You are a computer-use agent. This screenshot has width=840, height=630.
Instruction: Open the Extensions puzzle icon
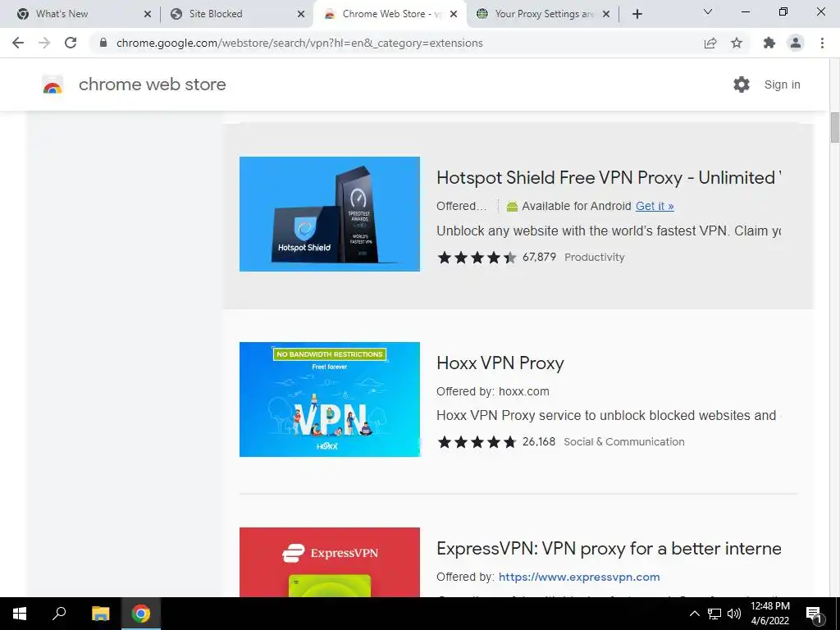(769, 43)
